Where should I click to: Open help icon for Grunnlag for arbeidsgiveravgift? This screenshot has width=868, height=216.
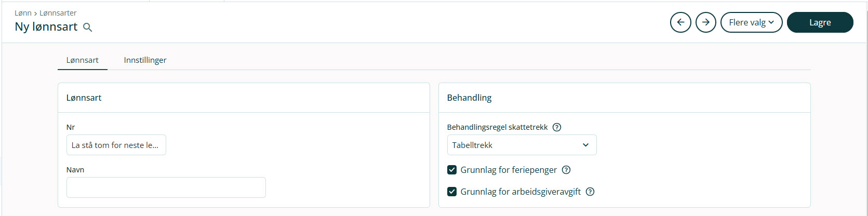click(x=590, y=192)
